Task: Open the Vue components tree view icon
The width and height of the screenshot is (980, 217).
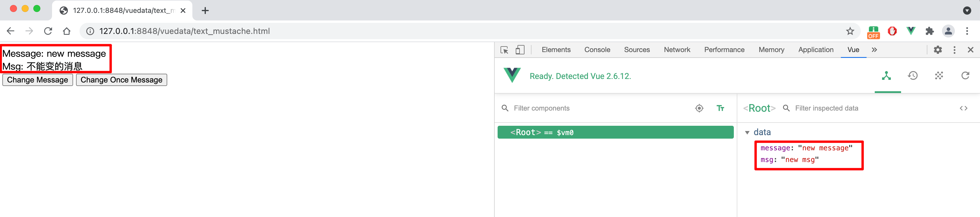Action: click(x=886, y=76)
